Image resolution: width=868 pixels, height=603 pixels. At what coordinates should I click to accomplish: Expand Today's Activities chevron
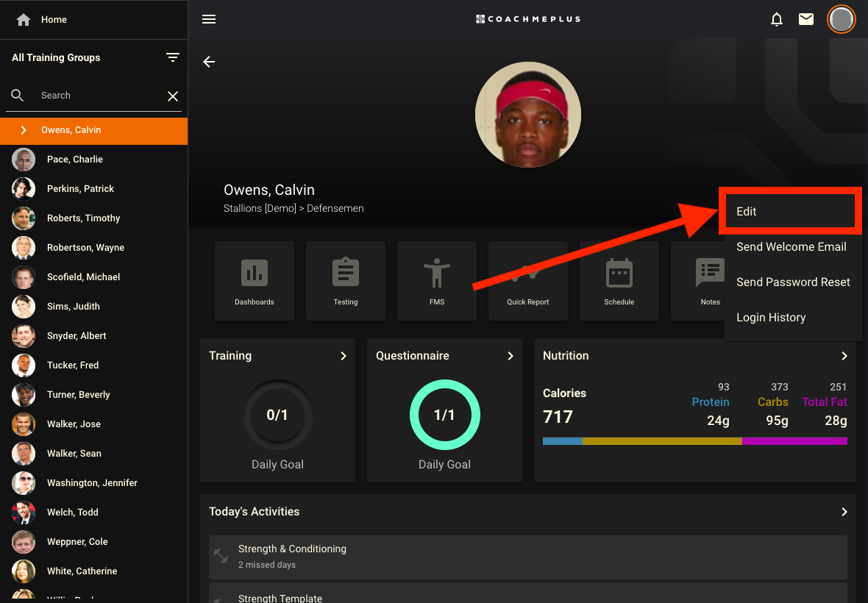[x=844, y=512]
